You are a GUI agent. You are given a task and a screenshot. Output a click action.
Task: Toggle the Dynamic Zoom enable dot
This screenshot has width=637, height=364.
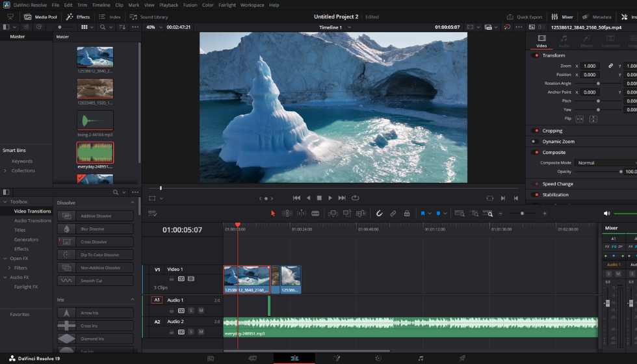(534, 142)
